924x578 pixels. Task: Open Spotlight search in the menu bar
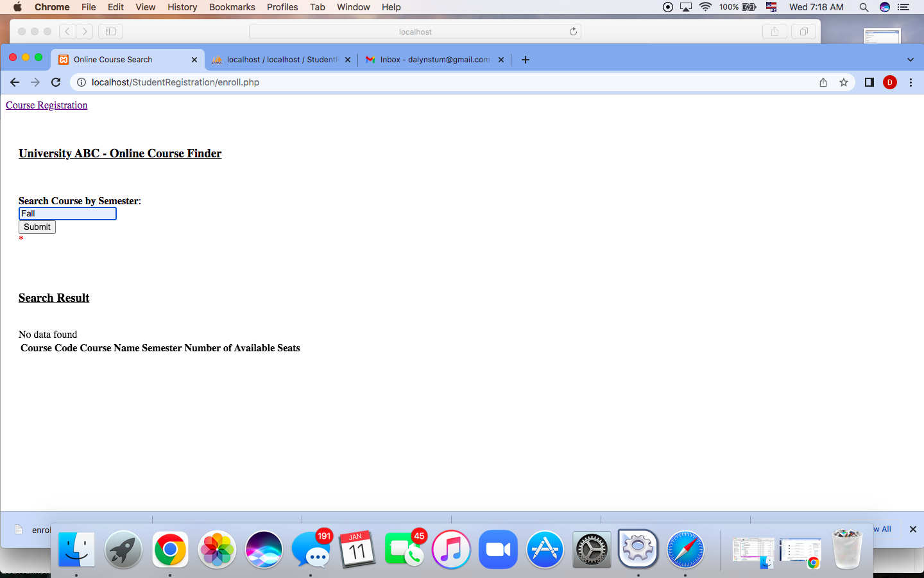point(864,7)
